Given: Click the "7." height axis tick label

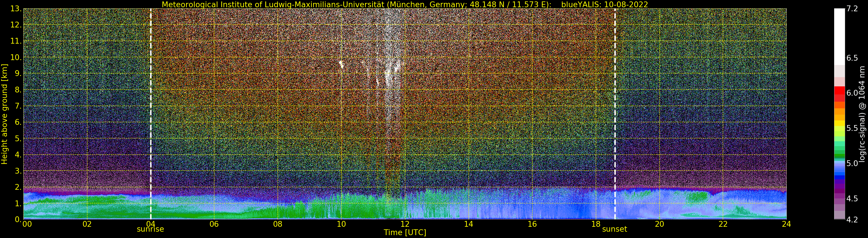Looking at the screenshot, I should pos(19,106).
